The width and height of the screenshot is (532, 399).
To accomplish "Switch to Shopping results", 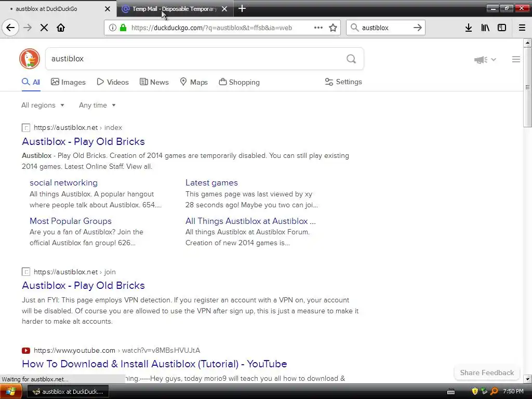I will pyautogui.click(x=239, y=82).
